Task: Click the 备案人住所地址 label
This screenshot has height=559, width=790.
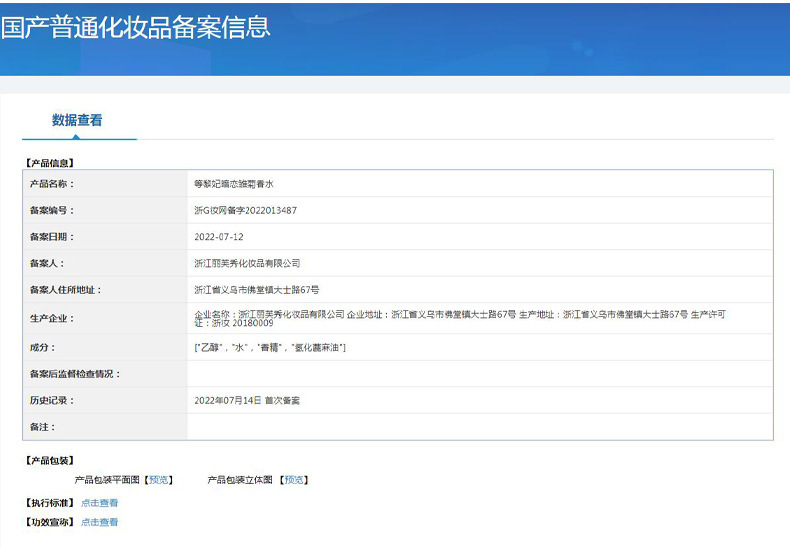Action: click(65, 290)
